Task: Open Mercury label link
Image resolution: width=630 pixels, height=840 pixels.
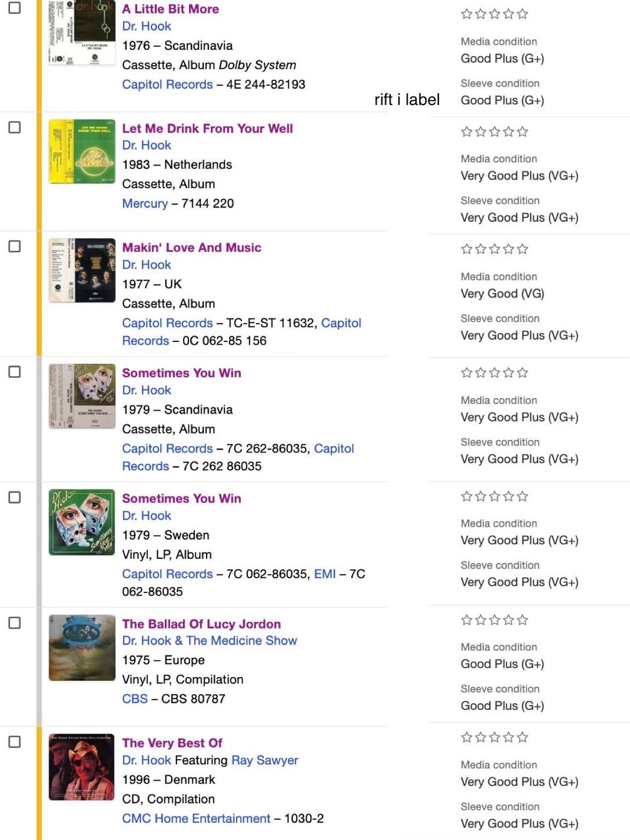Action: coord(145,203)
